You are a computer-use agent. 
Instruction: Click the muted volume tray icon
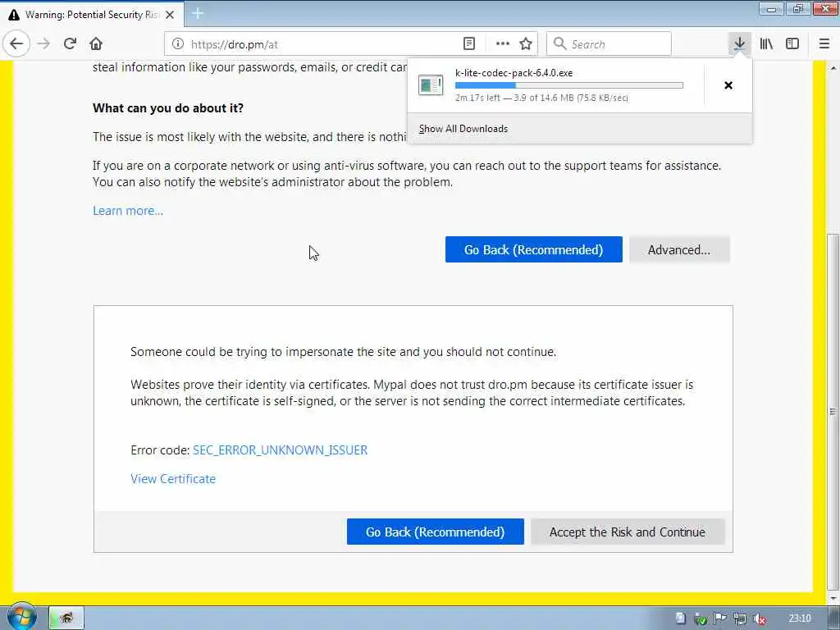click(759, 619)
